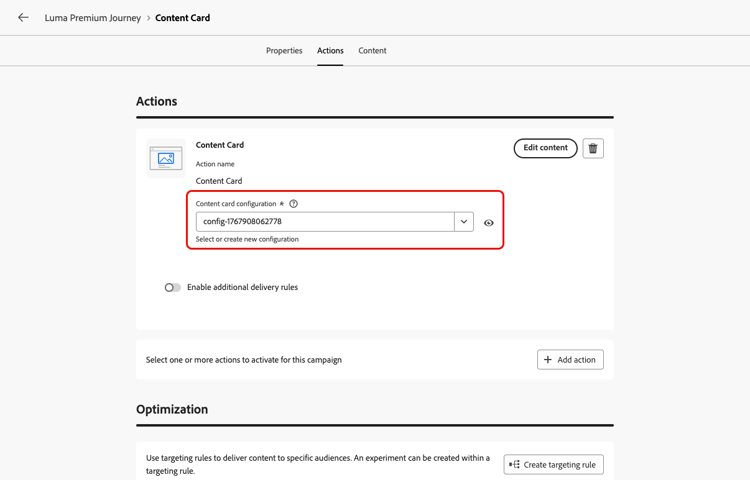Viewport: 750px width, 480px height.
Task: Click the 'Enable additional delivery rules' label
Action: pyautogui.click(x=242, y=287)
